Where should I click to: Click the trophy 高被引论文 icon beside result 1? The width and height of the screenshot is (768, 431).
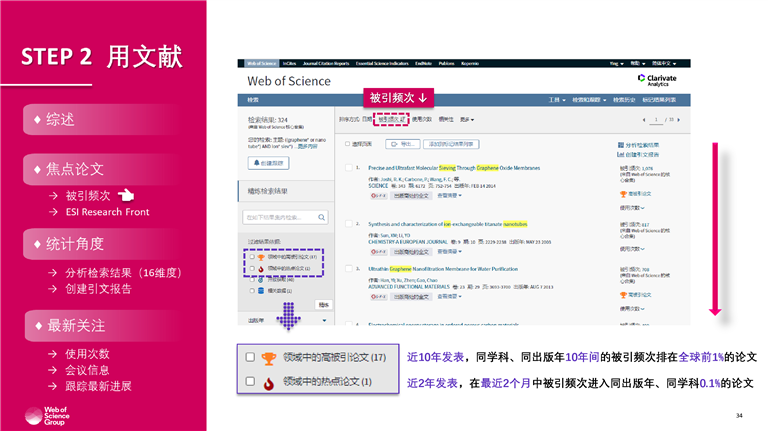click(623, 194)
